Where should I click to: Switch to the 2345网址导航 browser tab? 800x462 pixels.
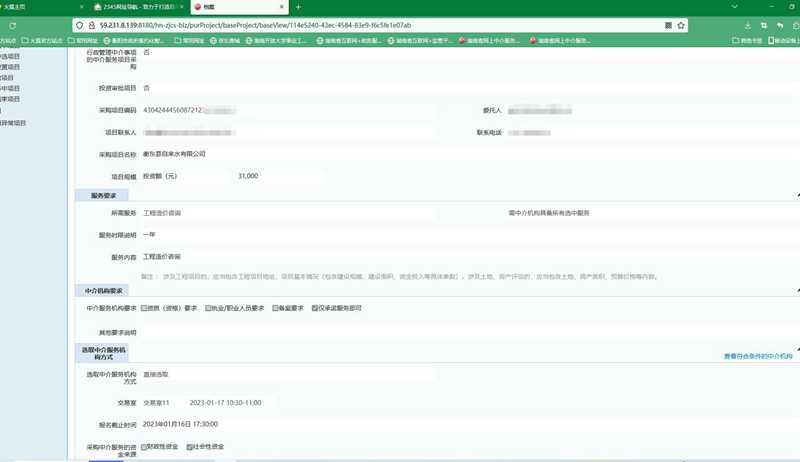[137, 7]
